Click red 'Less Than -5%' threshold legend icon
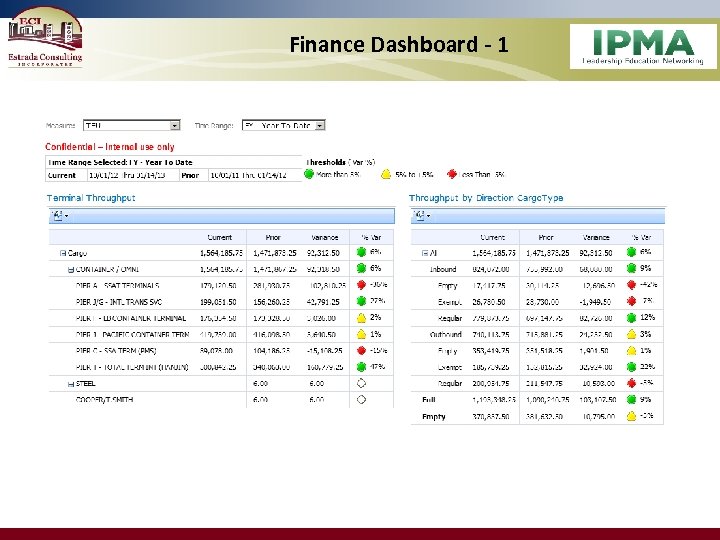This screenshot has height=540, width=720. coord(452,174)
